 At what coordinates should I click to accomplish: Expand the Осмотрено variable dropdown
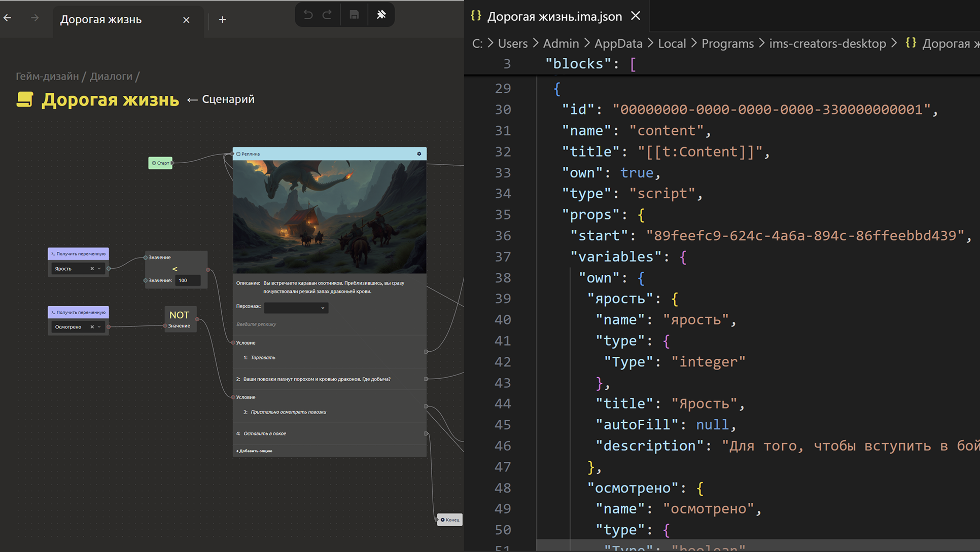(x=99, y=327)
